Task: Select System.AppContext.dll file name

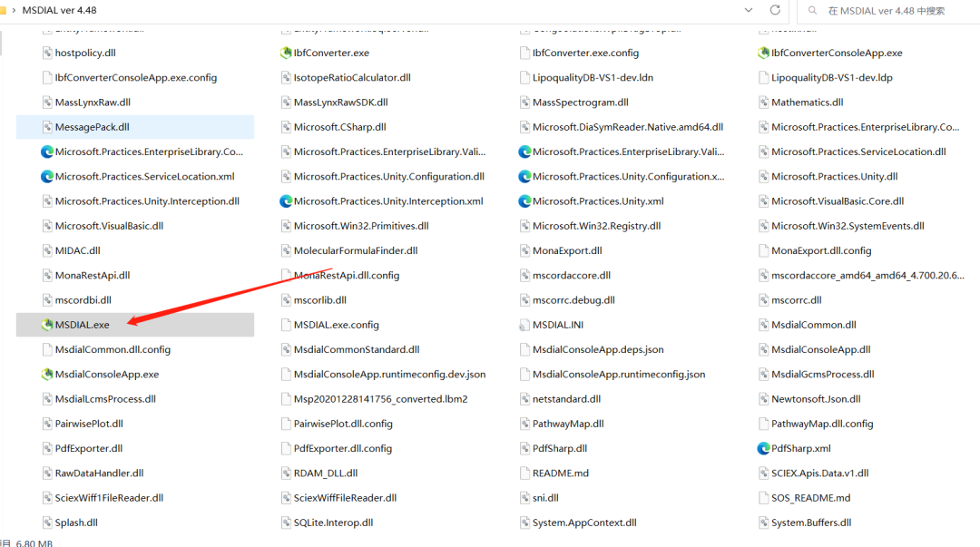Action: (x=584, y=523)
